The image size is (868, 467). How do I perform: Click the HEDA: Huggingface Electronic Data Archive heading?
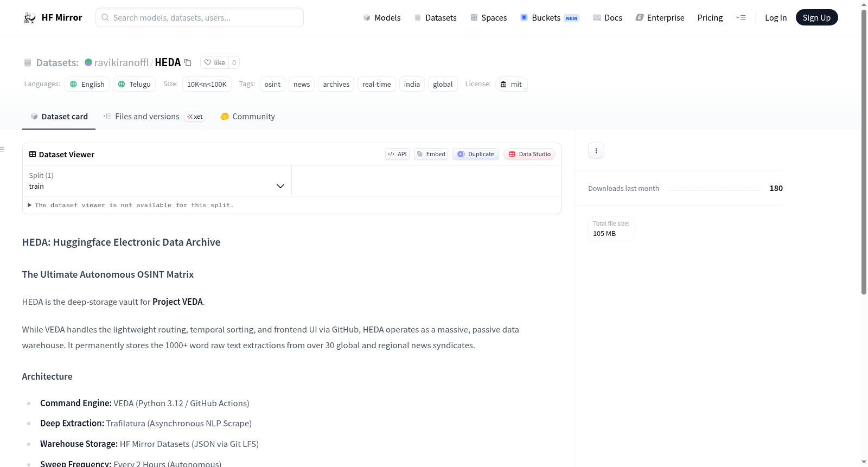(121, 242)
